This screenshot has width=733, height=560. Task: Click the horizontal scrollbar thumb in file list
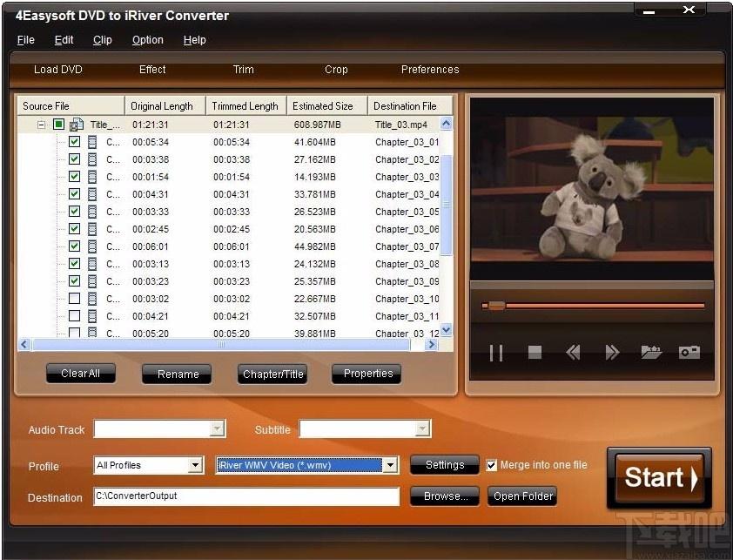point(221,345)
